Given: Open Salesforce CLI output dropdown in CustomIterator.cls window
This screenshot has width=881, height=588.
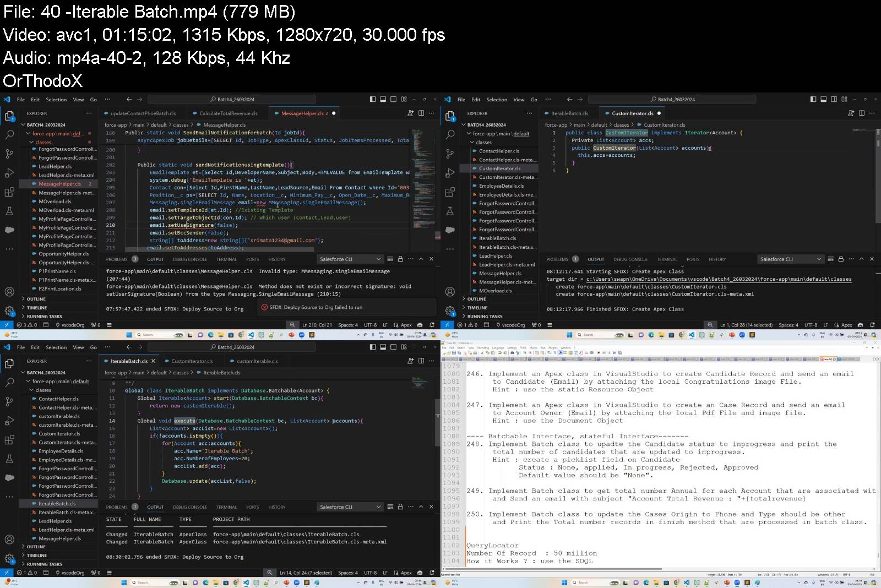Looking at the screenshot, I should click(790, 259).
